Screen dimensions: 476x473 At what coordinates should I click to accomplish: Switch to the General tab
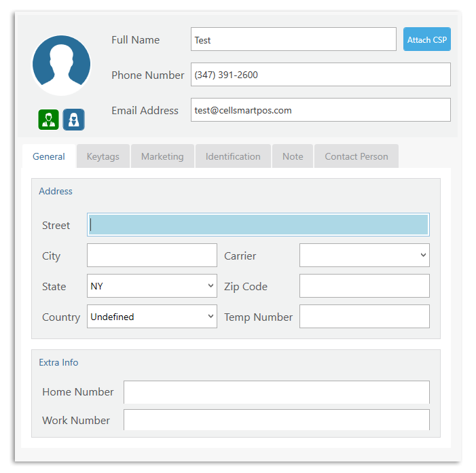click(49, 156)
